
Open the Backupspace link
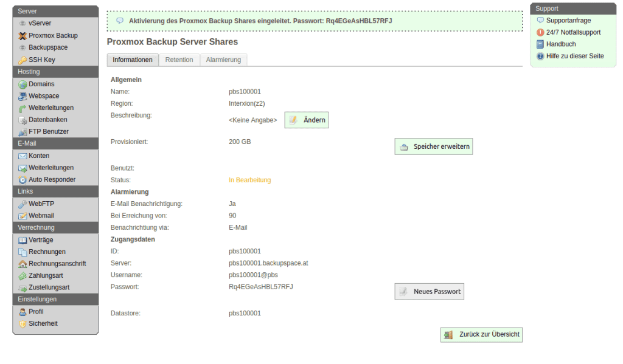48,47
